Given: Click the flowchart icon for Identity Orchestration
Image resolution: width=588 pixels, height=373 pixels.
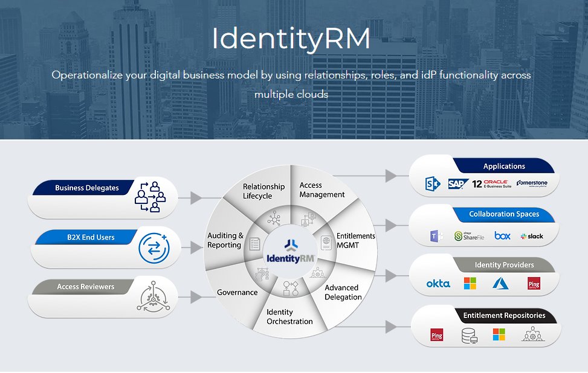Looking at the screenshot, I should click(291, 289).
